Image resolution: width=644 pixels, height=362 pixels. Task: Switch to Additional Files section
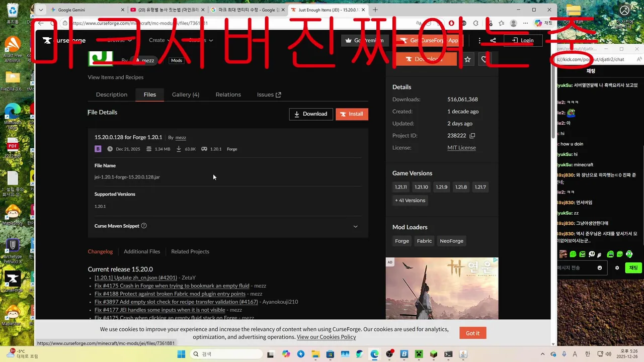pyautogui.click(x=142, y=251)
